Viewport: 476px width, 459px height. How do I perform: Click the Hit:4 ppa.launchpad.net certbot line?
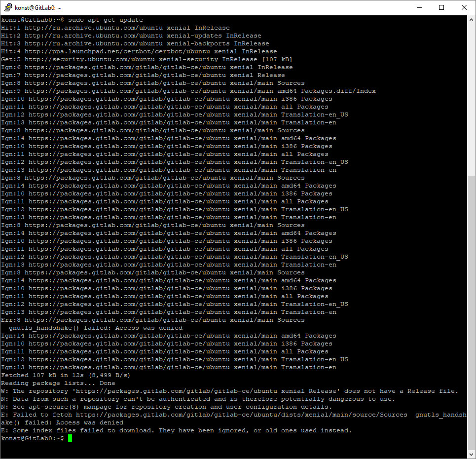(139, 51)
